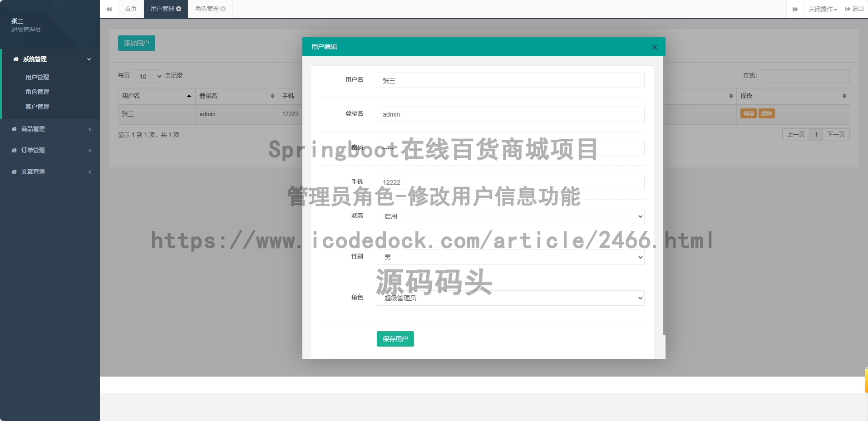868x421 pixels.
Task: Close the 角色管理 tab via its x icon
Action: click(223, 9)
